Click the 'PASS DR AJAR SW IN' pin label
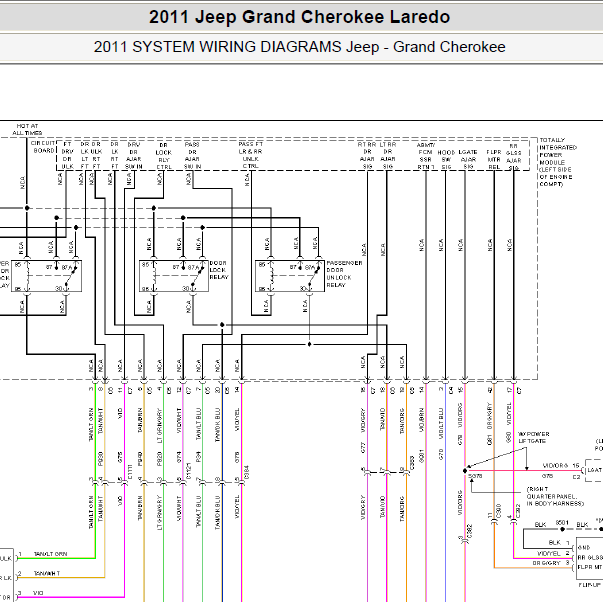Viewport: 603px width, 602px height. click(192, 155)
